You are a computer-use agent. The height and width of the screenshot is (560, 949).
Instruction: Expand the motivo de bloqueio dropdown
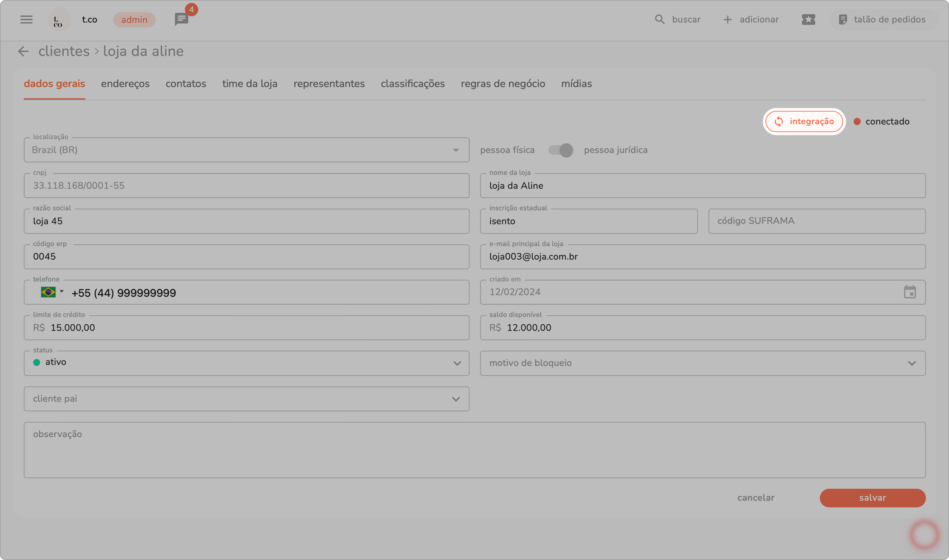pos(911,364)
